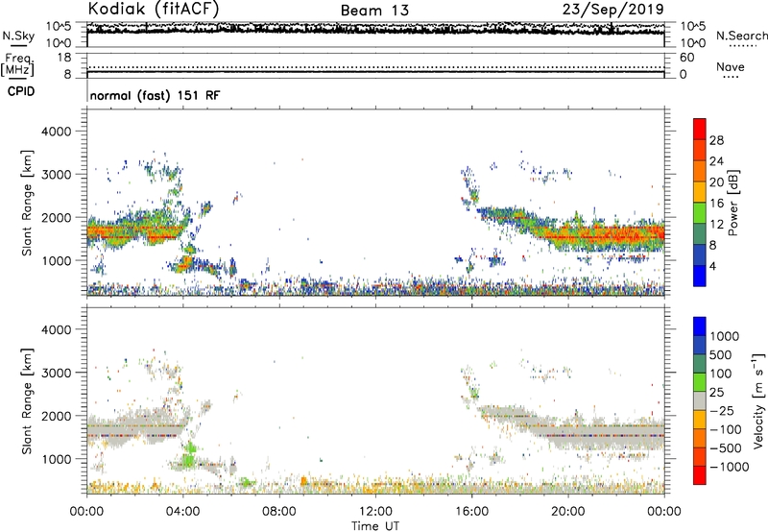Click the '18' frequency axis tick

[64, 58]
